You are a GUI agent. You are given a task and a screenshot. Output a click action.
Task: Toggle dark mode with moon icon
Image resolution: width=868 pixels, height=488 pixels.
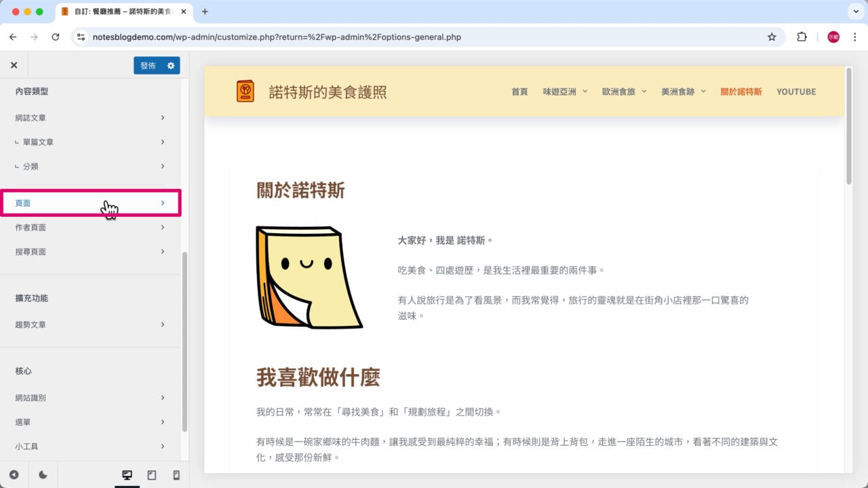point(43,475)
